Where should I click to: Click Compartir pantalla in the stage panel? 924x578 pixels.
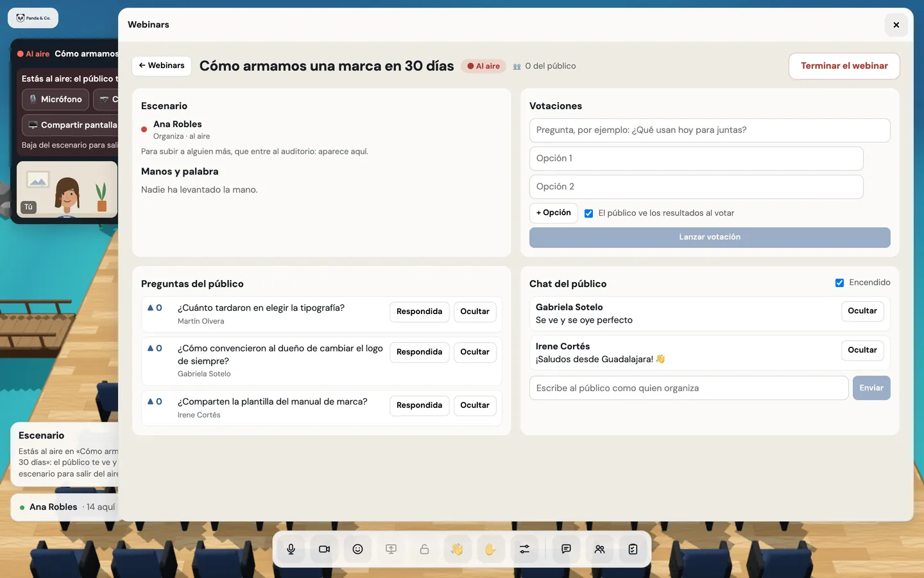[70, 125]
